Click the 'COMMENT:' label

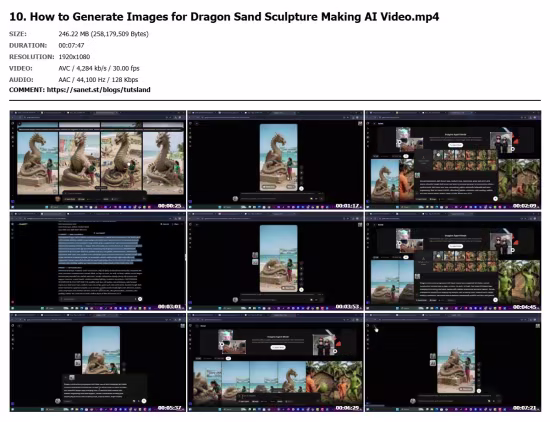pyautogui.click(x=27, y=90)
